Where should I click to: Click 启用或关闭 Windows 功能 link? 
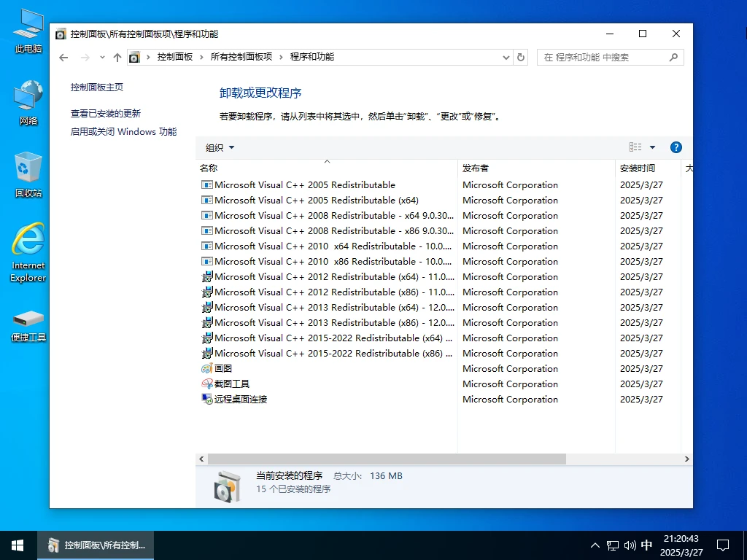(124, 132)
